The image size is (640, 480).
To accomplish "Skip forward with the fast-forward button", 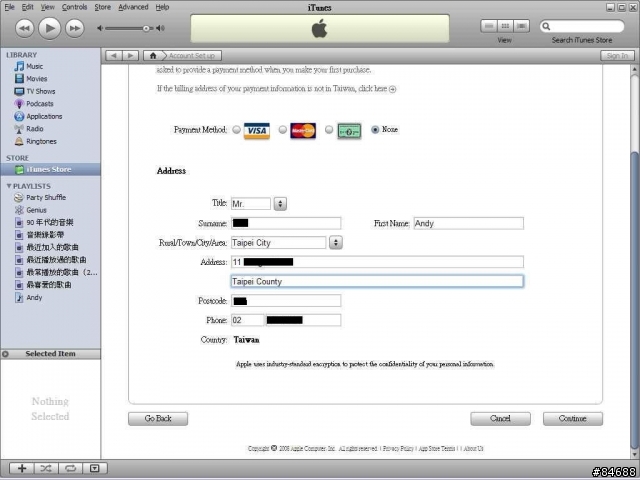I will coord(75,29).
